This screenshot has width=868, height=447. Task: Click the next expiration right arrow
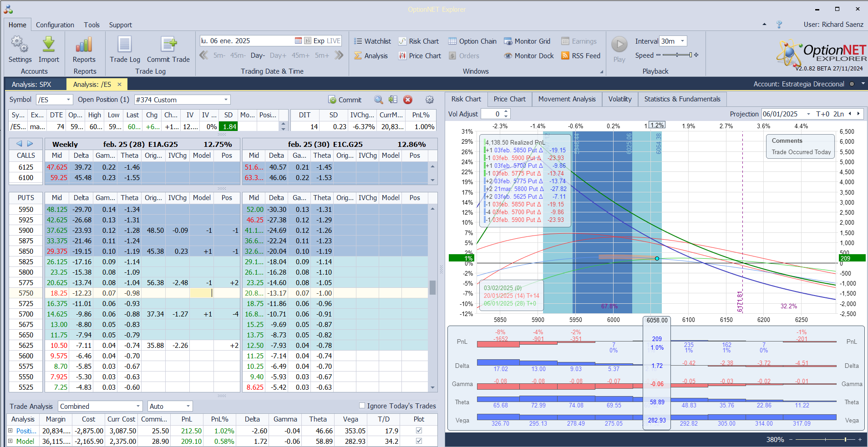tap(30, 144)
